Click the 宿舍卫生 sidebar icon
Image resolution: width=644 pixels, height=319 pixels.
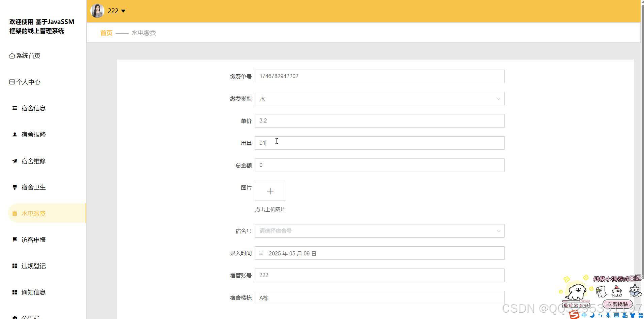coord(14,187)
